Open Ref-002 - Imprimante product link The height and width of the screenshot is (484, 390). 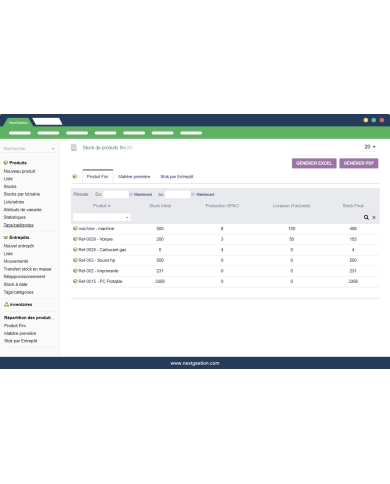(98, 271)
